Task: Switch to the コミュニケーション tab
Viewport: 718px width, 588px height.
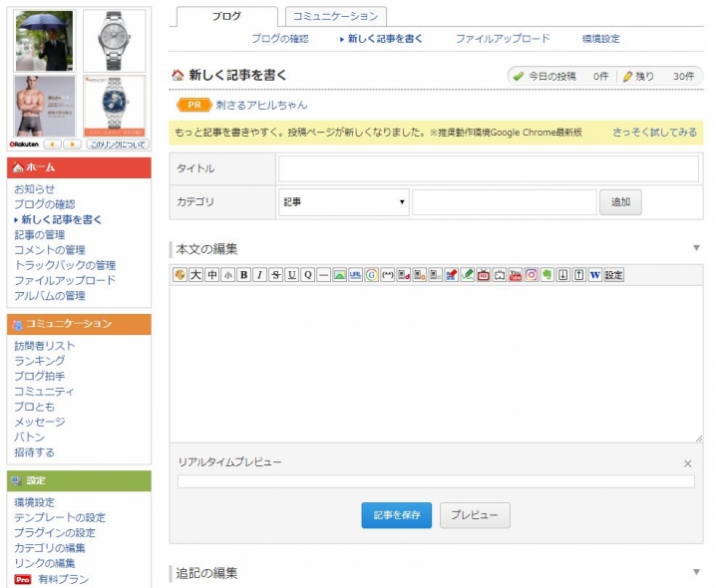Action: coord(336,17)
